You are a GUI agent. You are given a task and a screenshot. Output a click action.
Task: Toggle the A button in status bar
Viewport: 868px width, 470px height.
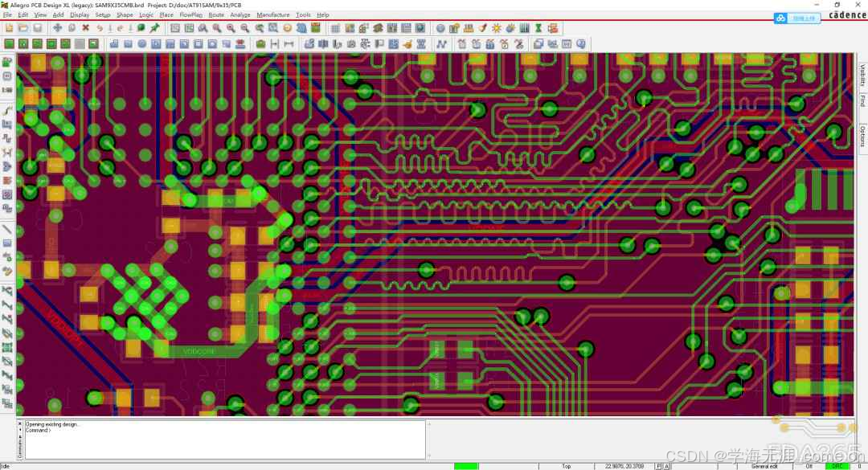(x=666, y=467)
